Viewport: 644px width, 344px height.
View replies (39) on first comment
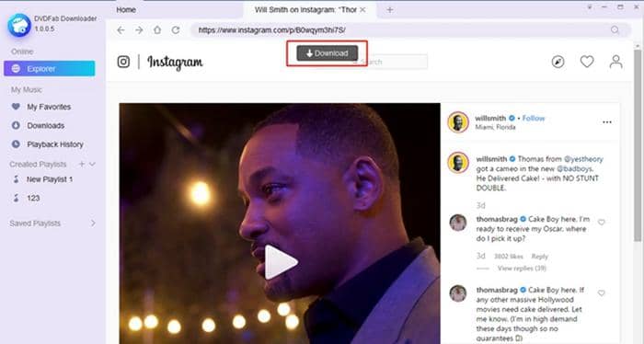[x=522, y=269]
